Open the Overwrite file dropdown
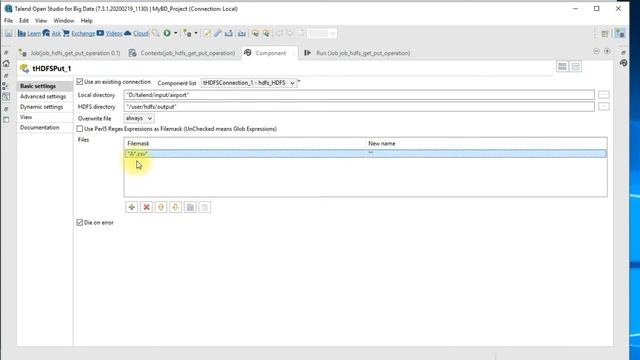The image size is (640, 360). pyautogui.click(x=139, y=118)
